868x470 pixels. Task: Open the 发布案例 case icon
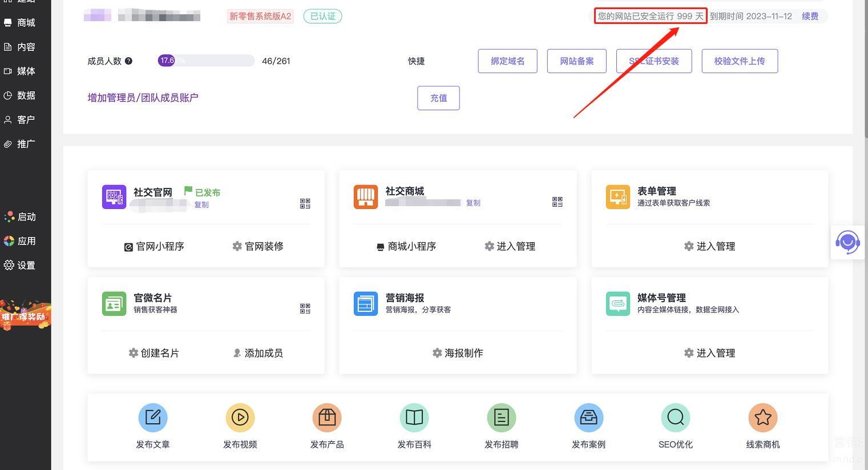click(x=588, y=418)
